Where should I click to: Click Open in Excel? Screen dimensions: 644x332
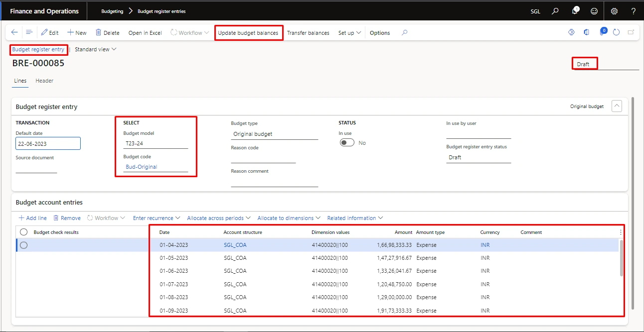pyautogui.click(x=145, y=33)
